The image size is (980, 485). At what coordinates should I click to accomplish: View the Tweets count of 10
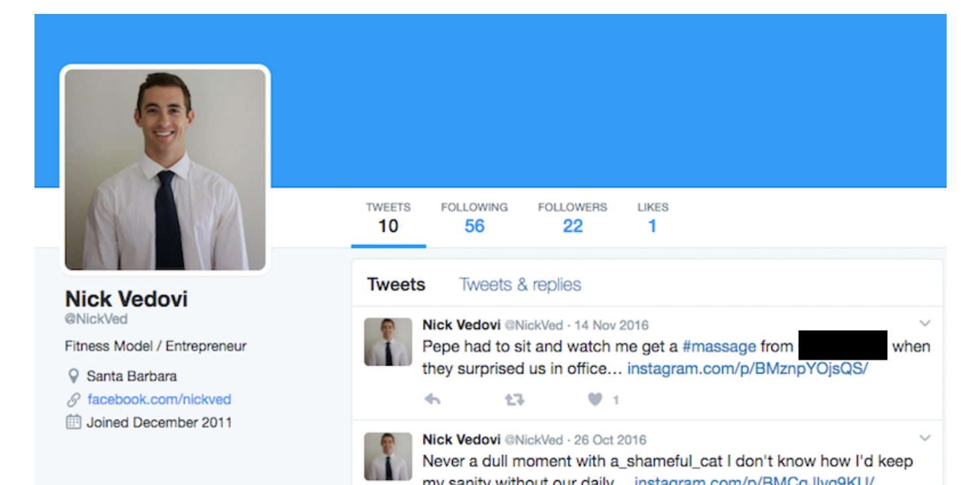coord(388,219)
